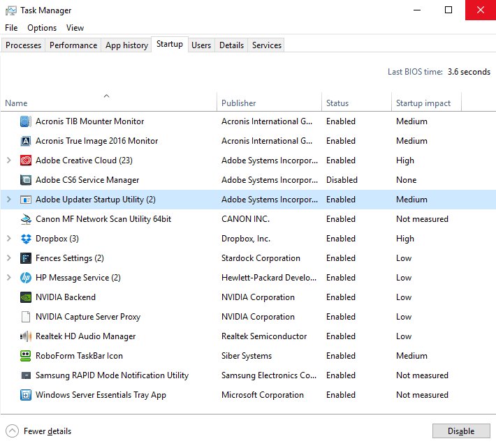Switch to the Details tab
The width and height of the screenshot is (496, 448).
(x=231, y=45)
